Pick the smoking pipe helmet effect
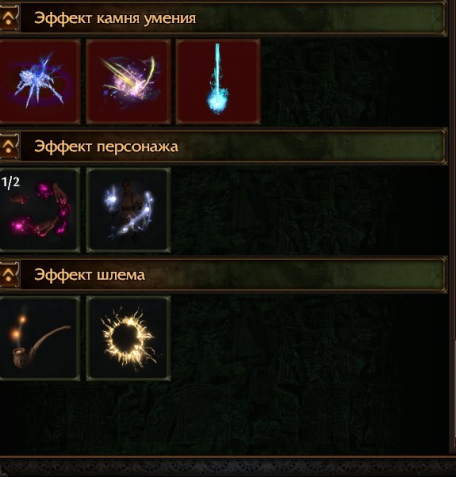Screen dimensions: 456x477 39,338
